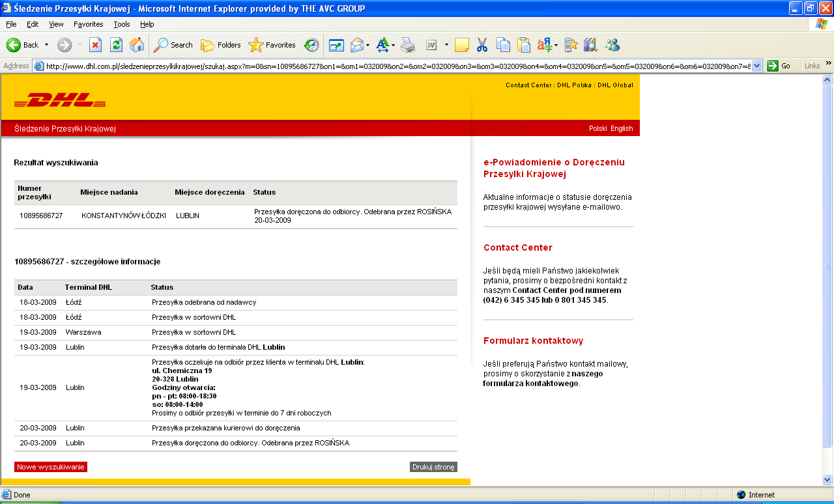This screenshot has height=504, width=834.
Task: Show the Folders pane
Action: coord(220,45)
